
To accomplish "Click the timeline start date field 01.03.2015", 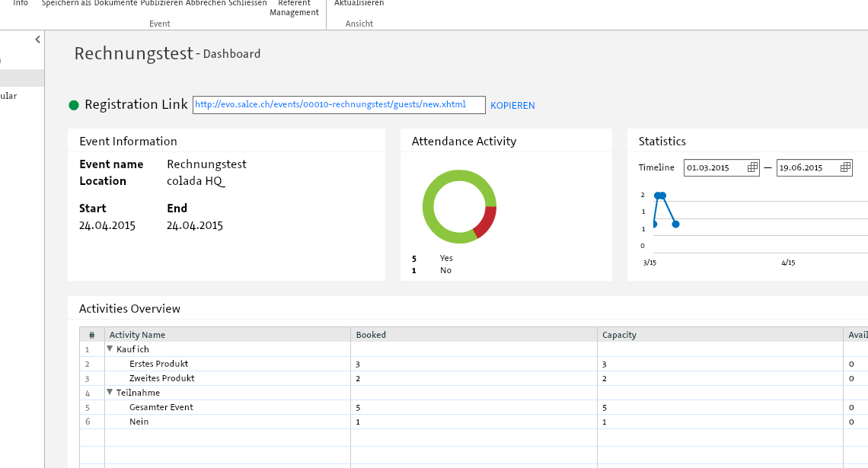I will [x=721, y=167].
